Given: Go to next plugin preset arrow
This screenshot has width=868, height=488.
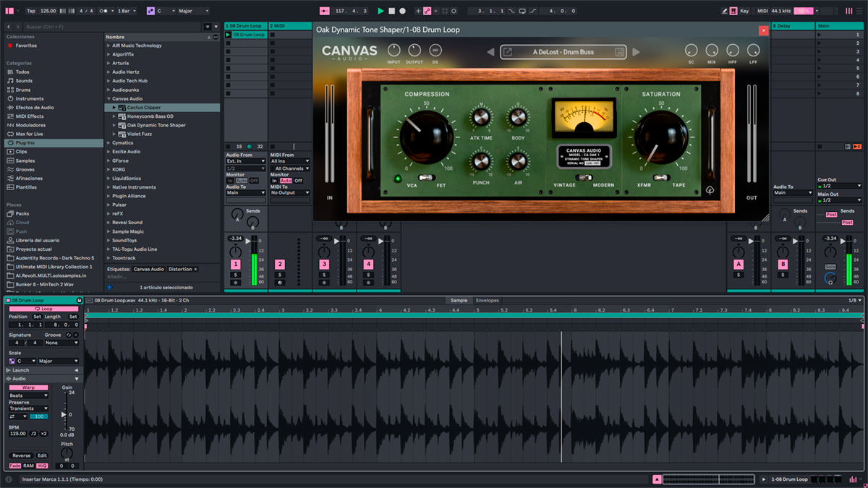Looking at the screenshot, I should (637, 52).
